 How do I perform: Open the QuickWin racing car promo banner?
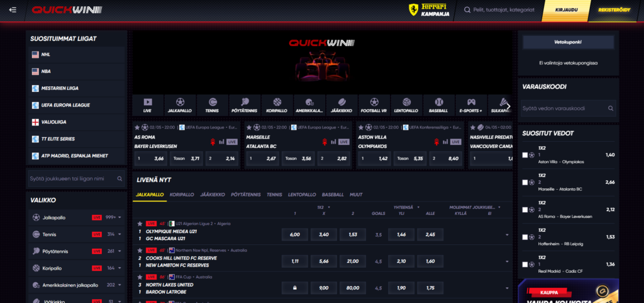[321, 61]
